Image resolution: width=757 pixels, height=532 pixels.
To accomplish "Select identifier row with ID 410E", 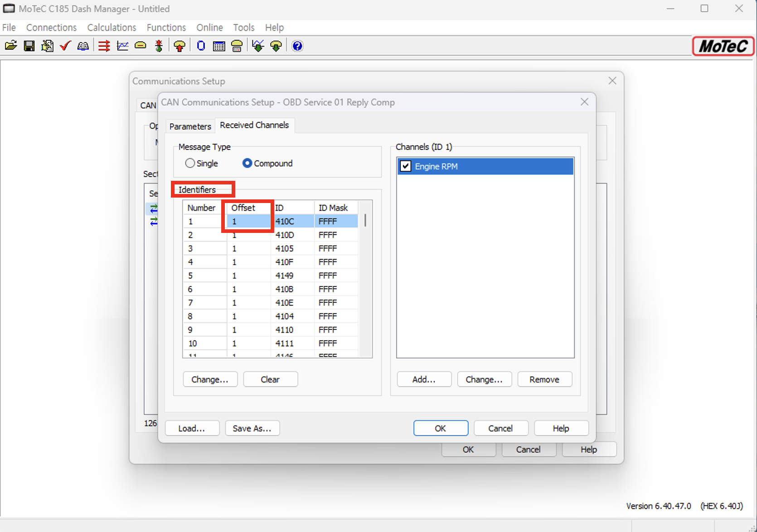I will click(x=271, y=303).
